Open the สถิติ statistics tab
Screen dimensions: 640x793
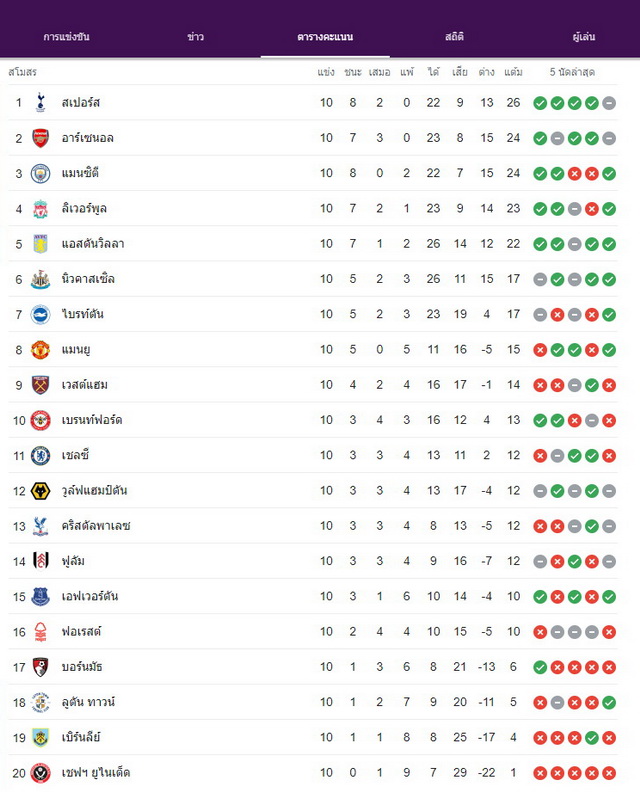coord(454,37)
